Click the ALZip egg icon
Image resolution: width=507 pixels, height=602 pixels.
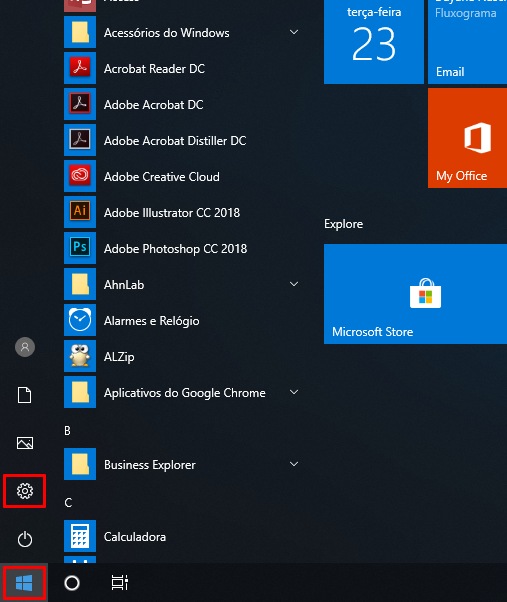pos(80,356)
